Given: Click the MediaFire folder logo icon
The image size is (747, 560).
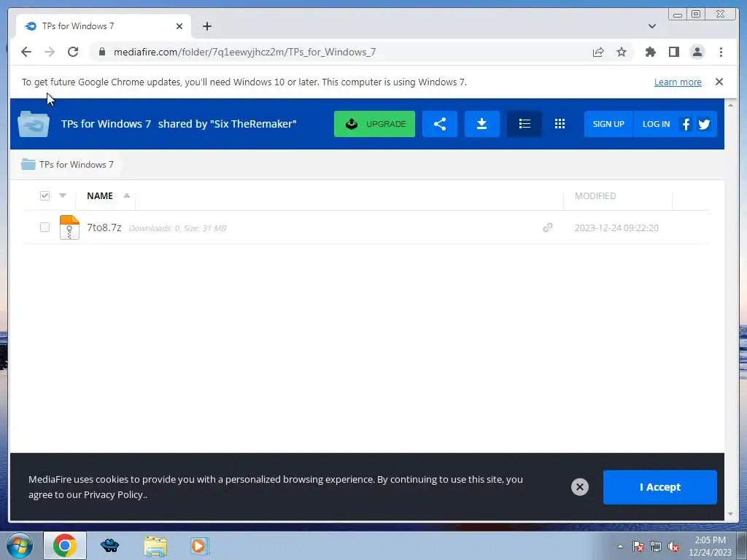Looking at the screenshot, I should [x=34, y=124].
